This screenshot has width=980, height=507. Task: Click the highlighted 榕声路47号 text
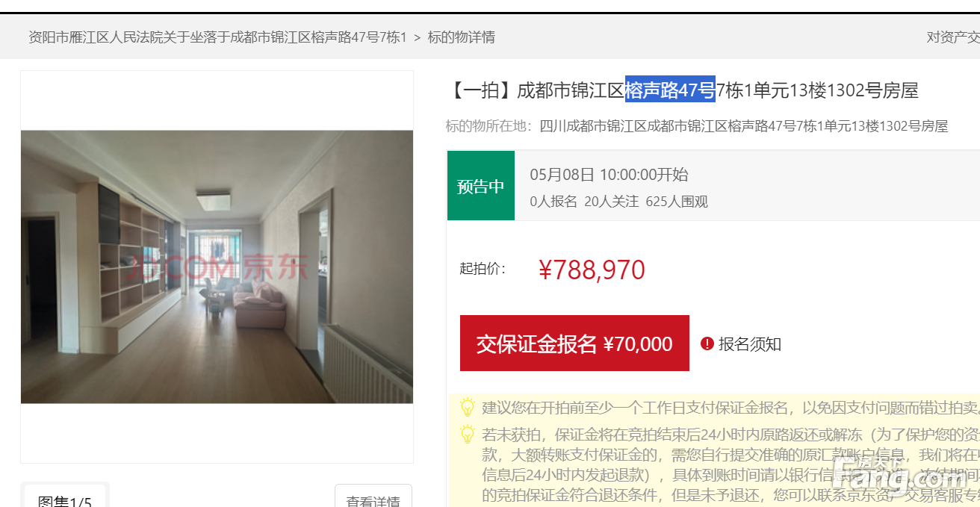670,90
